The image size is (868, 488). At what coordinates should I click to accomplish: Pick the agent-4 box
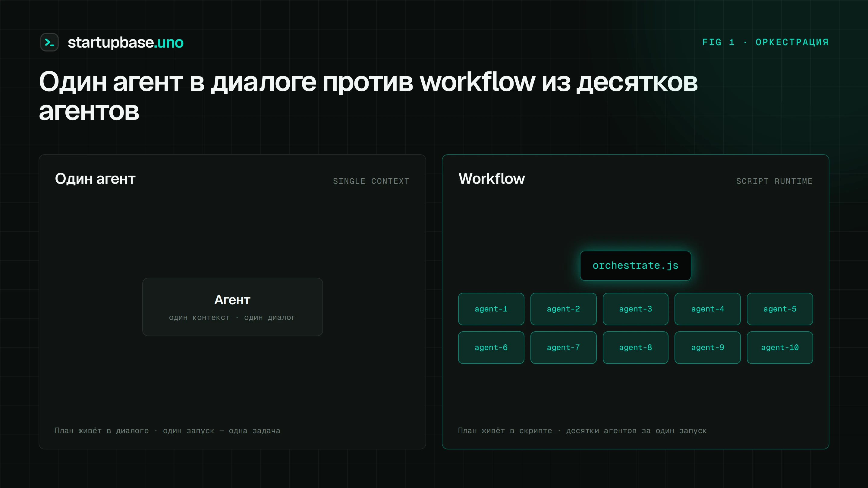(707, 309)
